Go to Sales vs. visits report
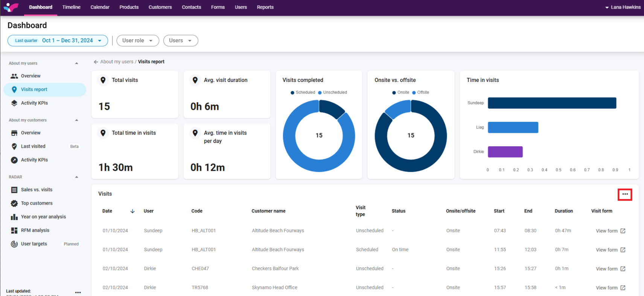The image size is (644, 296). (37, 190)
